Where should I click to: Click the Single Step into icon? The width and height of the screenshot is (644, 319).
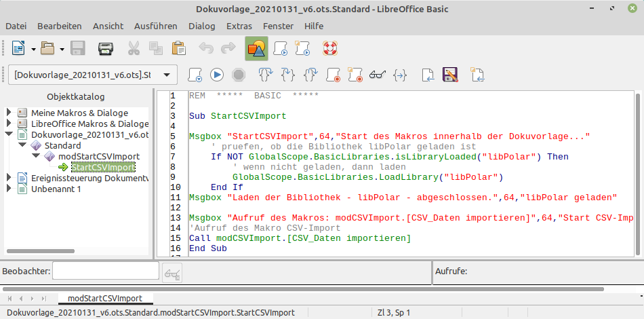coord(288,75)
